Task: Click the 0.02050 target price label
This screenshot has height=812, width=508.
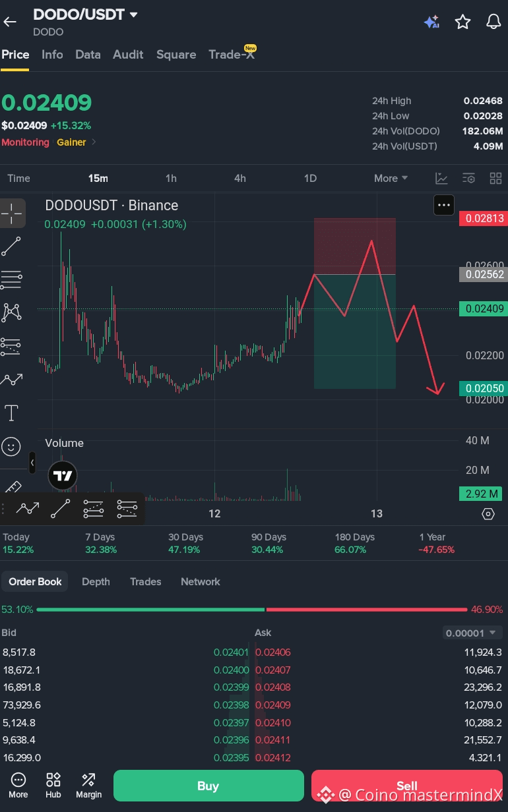Action: [484, 388]
